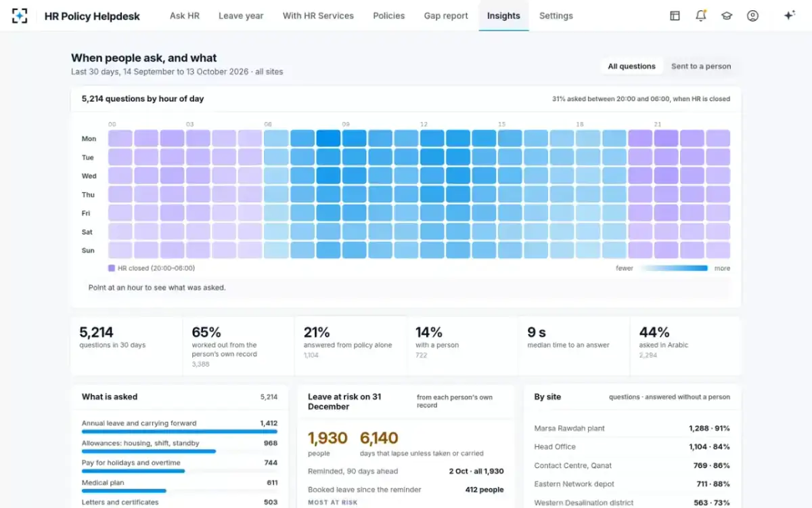Open the layout panel icon in header

click(x=675, y=16)
